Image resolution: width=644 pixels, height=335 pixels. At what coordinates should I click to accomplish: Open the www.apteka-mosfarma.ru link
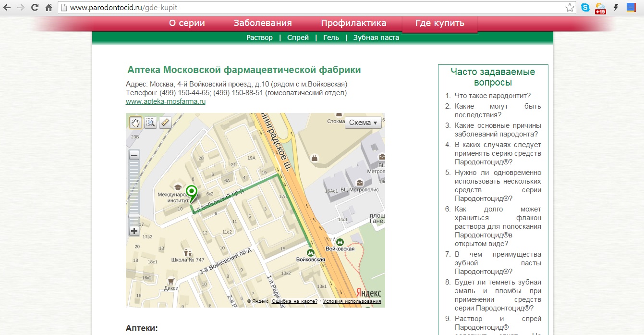[x=166, y=101]
